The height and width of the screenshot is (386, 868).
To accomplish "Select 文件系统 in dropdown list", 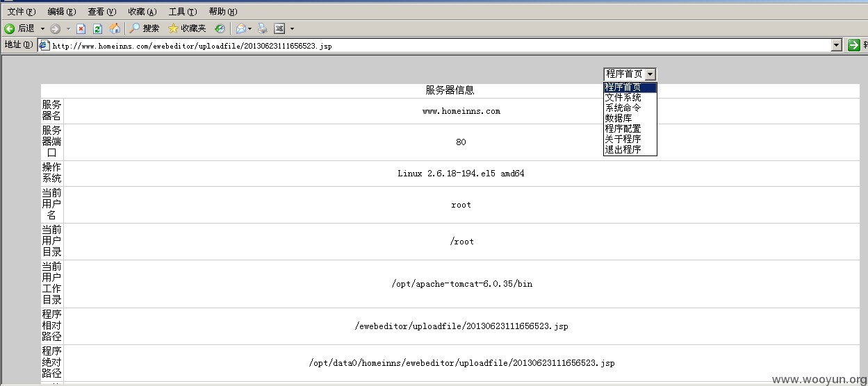I will click(x=630, y=98).
